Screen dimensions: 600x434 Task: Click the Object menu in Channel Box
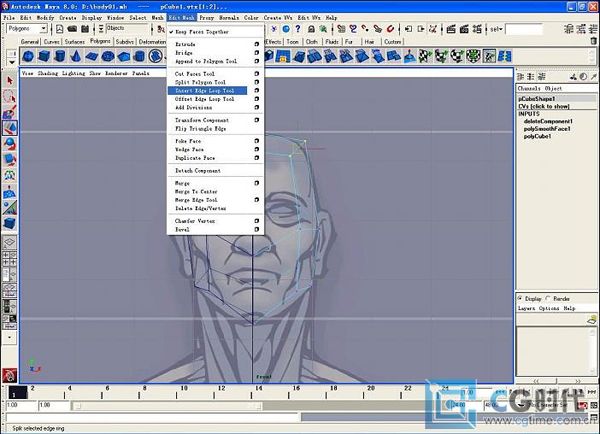[553, 88]
